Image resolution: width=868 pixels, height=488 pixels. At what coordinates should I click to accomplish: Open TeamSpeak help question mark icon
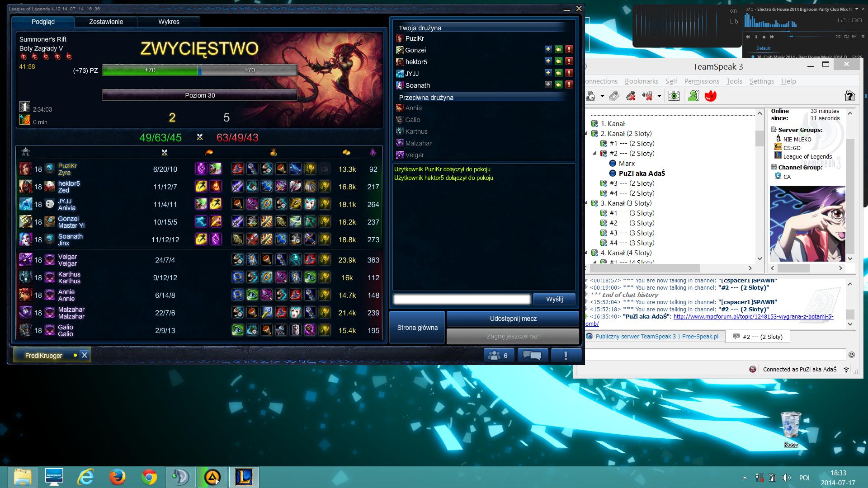coord(849,96)
